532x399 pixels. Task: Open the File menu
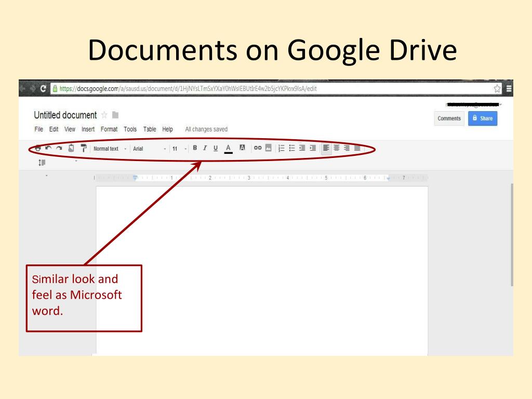[38, 129]
